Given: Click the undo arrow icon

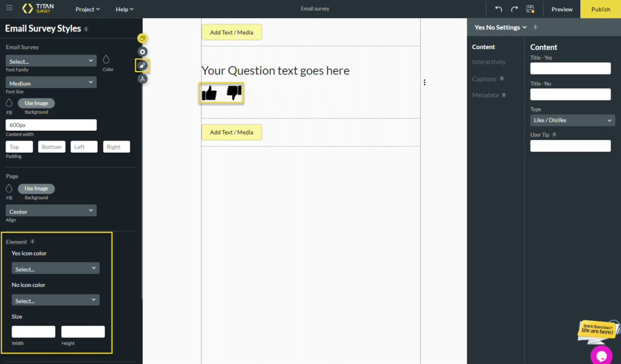Looking at the screenshot, I should 498,9.
